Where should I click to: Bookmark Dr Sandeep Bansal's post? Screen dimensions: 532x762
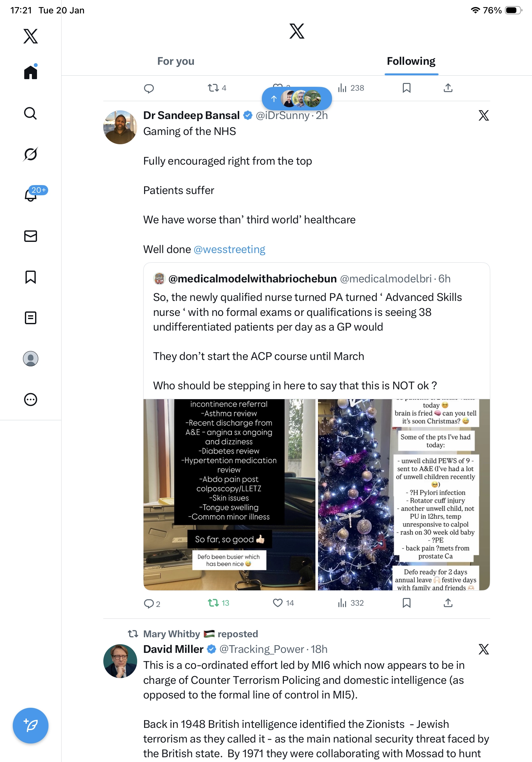pos(406,603)
